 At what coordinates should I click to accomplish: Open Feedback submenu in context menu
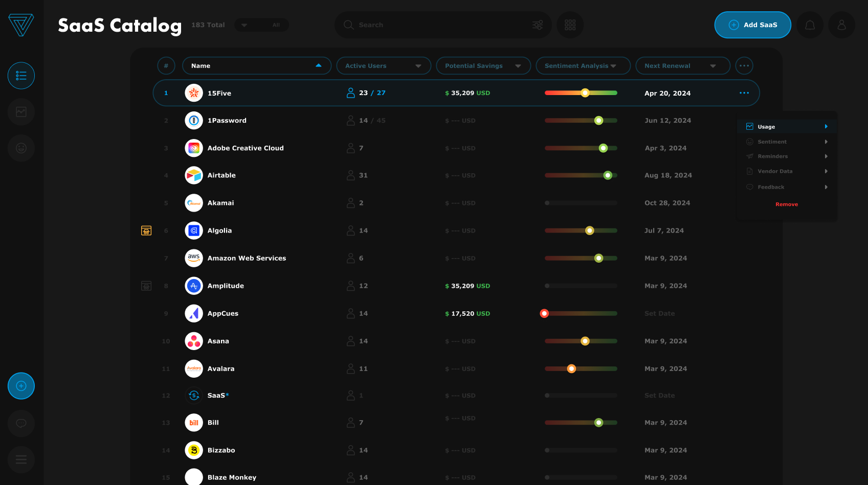pyautogui.click(x=787, y=187)
